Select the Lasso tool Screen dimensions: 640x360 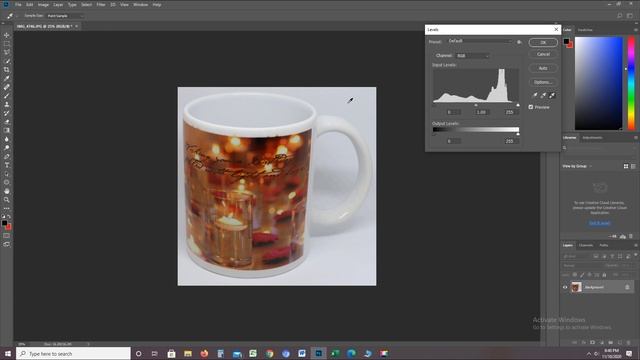click(7, 52)
